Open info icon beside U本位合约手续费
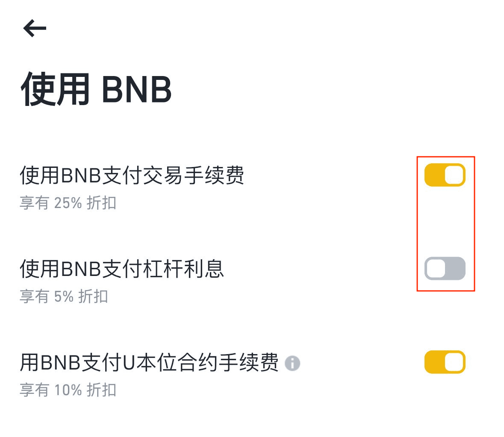 (x=292, y=363)
